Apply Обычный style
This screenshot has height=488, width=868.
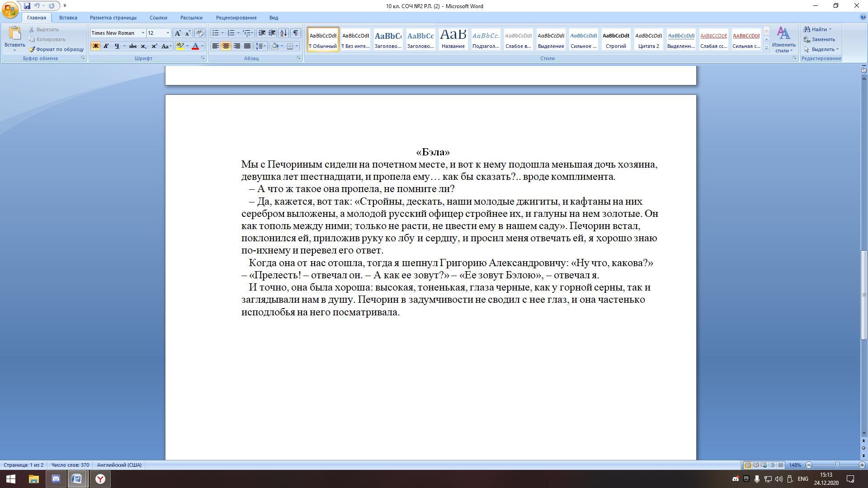click(323, 39)
